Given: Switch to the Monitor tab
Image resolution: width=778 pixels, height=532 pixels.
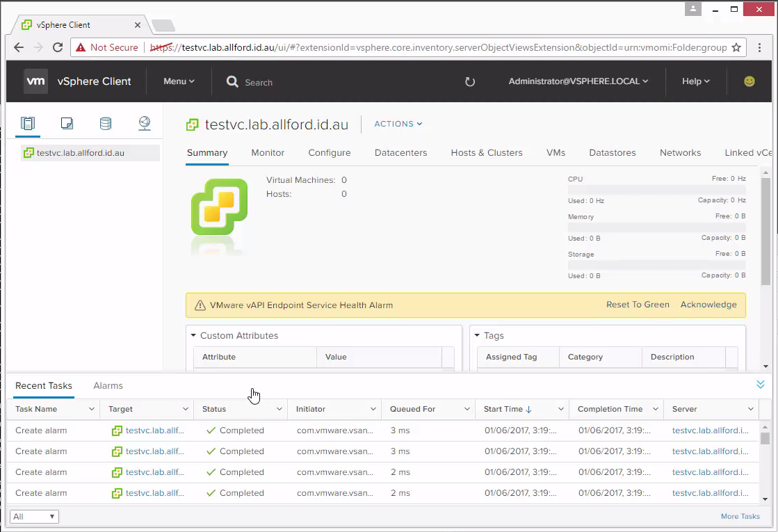Looking at the screenshot, I should pyautogui.click(x=268, y=153).
